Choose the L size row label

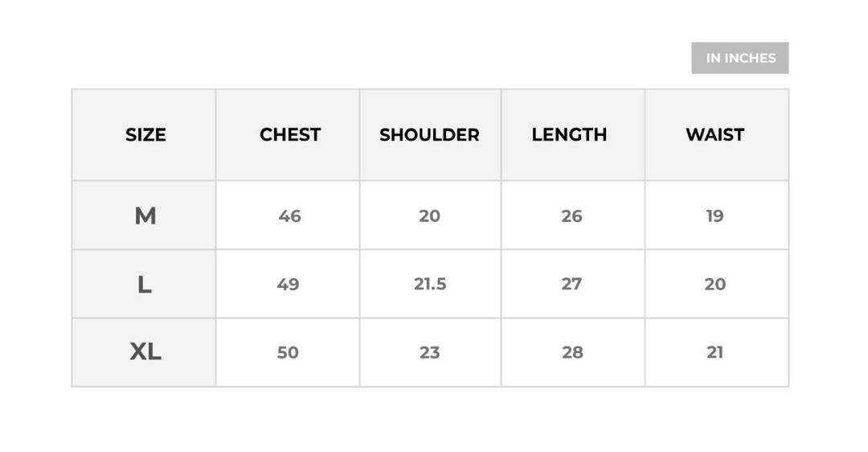(x=145, y=284)
